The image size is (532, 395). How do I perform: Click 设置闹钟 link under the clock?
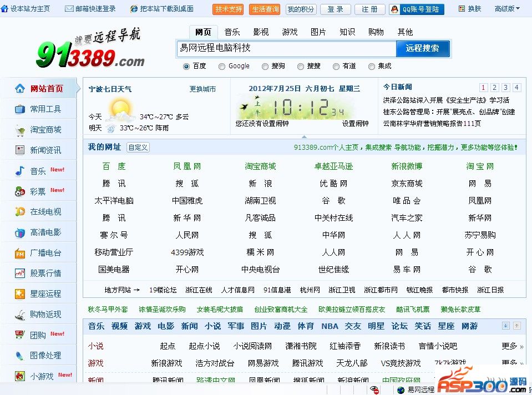click(x=355, y=124)
